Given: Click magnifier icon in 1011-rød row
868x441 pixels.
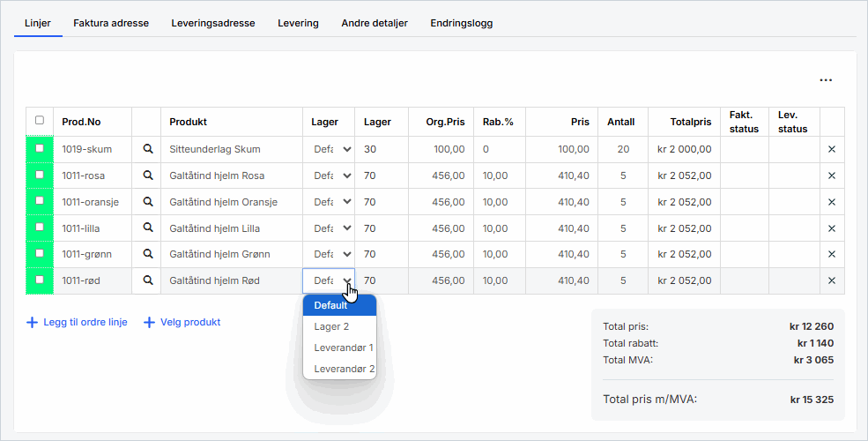Looking at the screenshot, I should (148, 281).
